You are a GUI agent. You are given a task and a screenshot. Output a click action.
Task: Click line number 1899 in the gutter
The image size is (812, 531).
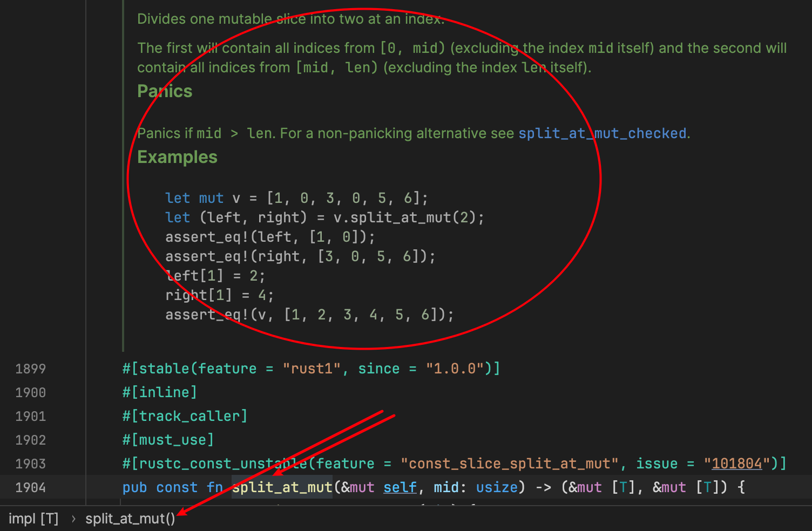coord(31,369)
